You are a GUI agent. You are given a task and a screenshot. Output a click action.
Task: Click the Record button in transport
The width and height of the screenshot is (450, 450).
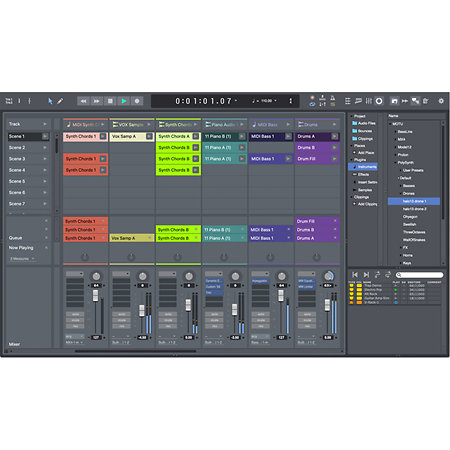click(x=137, y=101)
